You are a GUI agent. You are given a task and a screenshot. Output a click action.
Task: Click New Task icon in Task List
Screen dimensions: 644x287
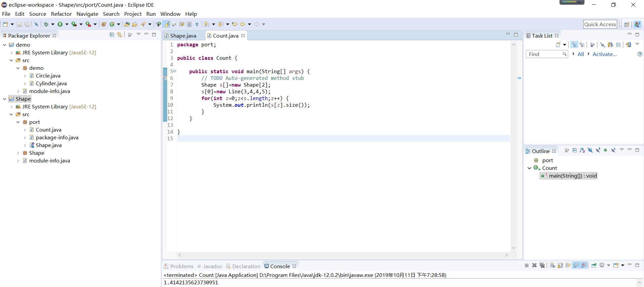pyautogui.click(x=558, y=45)
